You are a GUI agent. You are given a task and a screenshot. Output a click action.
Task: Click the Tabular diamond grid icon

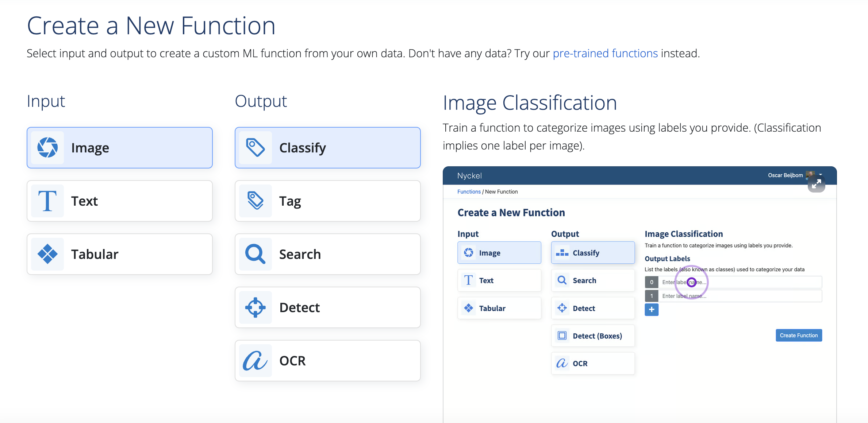47,254
